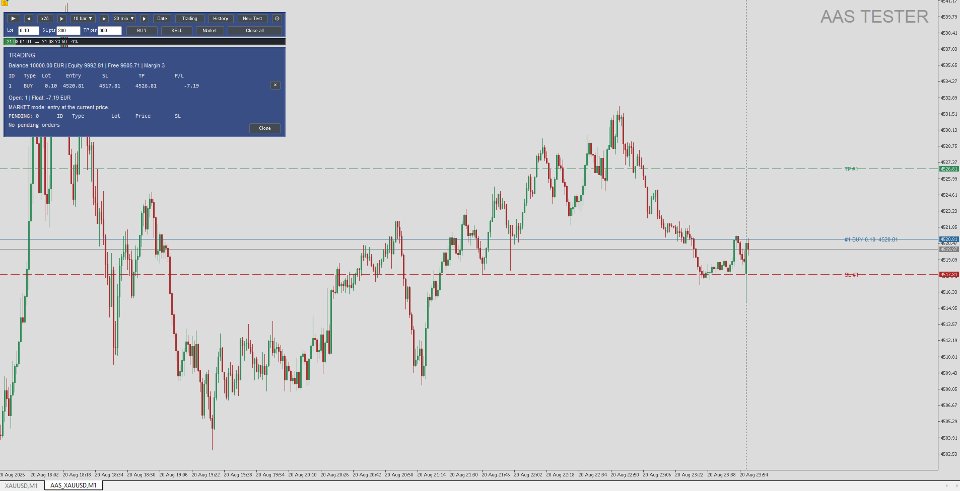Select the BUY order row entry 4520.81
The image size is (960, 491).
(104, 86)
